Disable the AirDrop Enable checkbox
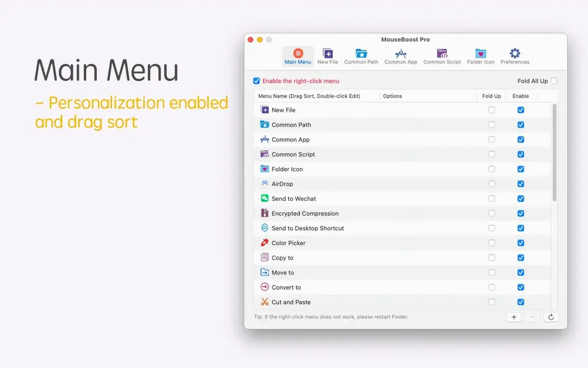Image resolution: width=588 pixels, height=368 pixels. pos(520,184)
